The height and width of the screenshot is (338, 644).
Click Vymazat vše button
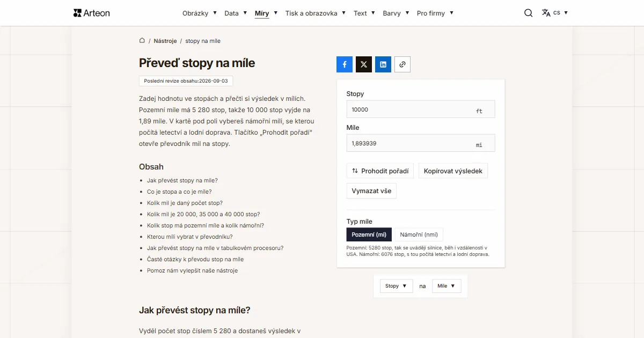point(371,191)
